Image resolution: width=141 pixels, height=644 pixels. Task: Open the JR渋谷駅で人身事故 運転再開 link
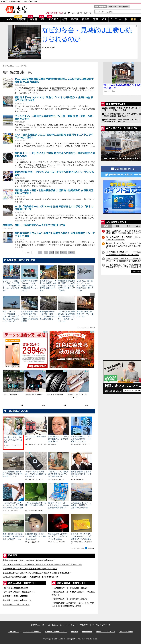pyautogui.click(x=15, y=588)
